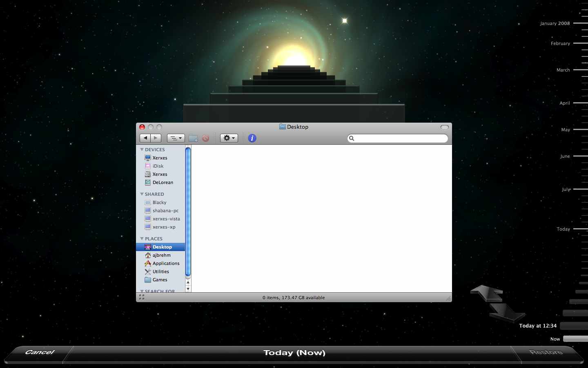Image resolution: width=588 pixels, height=368 pixels.
Task: Click the window resize handle corner
Action: click(448, 298)
